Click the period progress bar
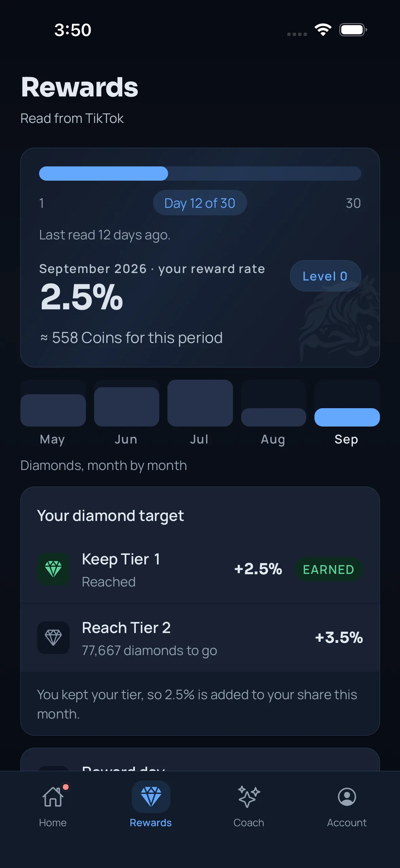The image size is (400, 868). 200,174
